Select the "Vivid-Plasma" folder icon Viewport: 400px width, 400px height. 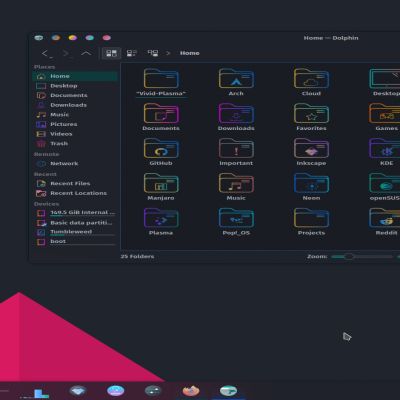click(x=161, y=79)
